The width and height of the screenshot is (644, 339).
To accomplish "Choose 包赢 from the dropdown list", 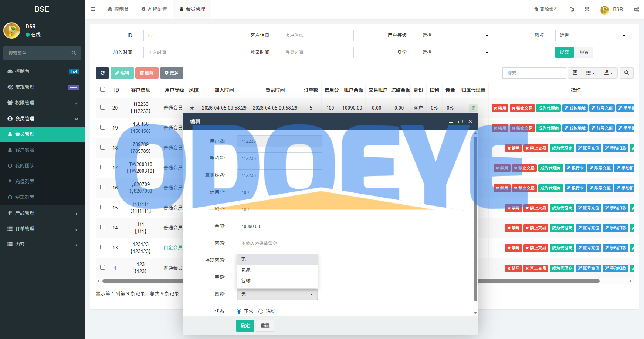I will [277, 270].
